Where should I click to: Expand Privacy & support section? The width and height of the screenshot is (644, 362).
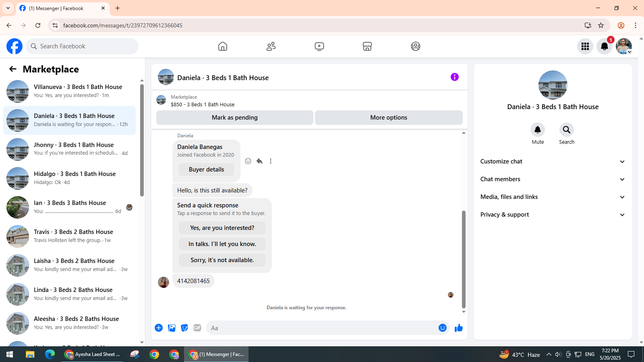click(553, 215)
